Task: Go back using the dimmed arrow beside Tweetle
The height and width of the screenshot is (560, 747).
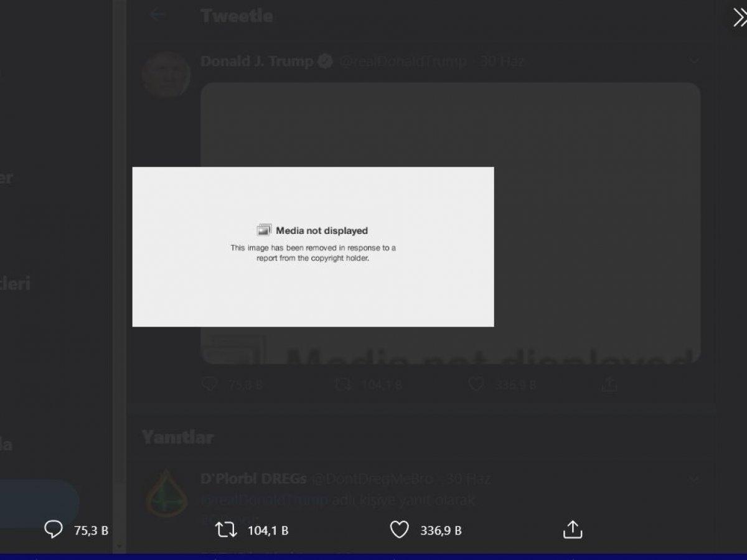Action: 157,15
